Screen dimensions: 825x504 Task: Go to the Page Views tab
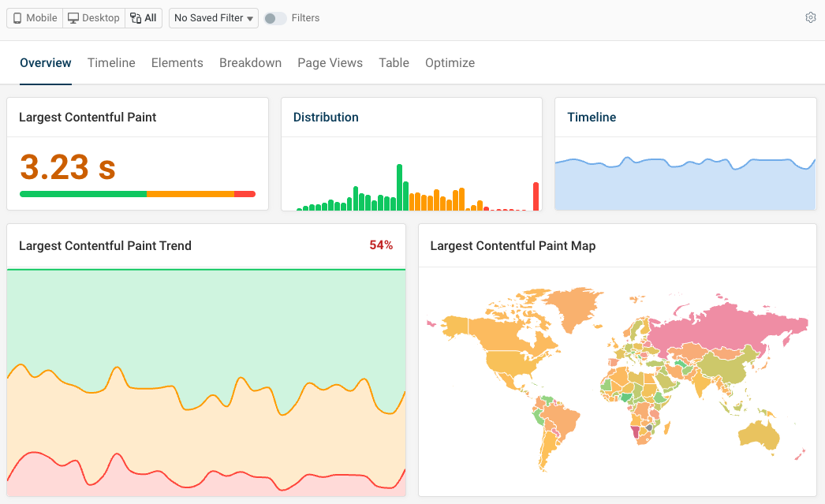tap(330, 62)
